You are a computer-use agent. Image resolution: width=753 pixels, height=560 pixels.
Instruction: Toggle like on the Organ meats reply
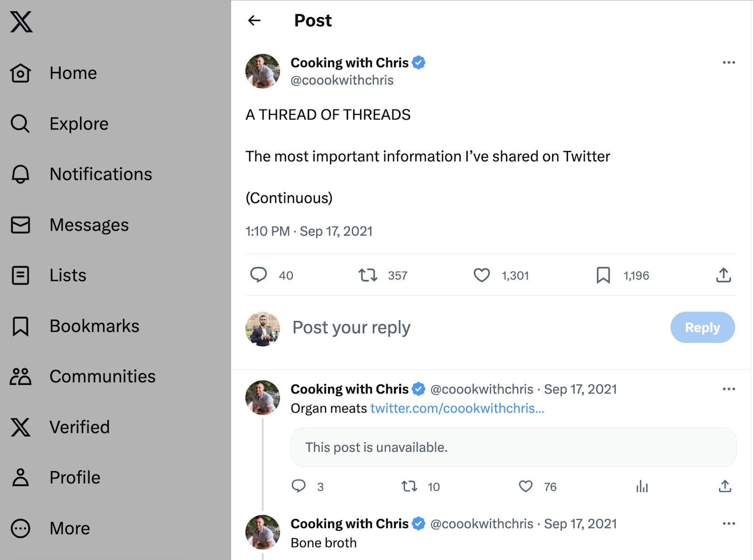pos(525,487)
